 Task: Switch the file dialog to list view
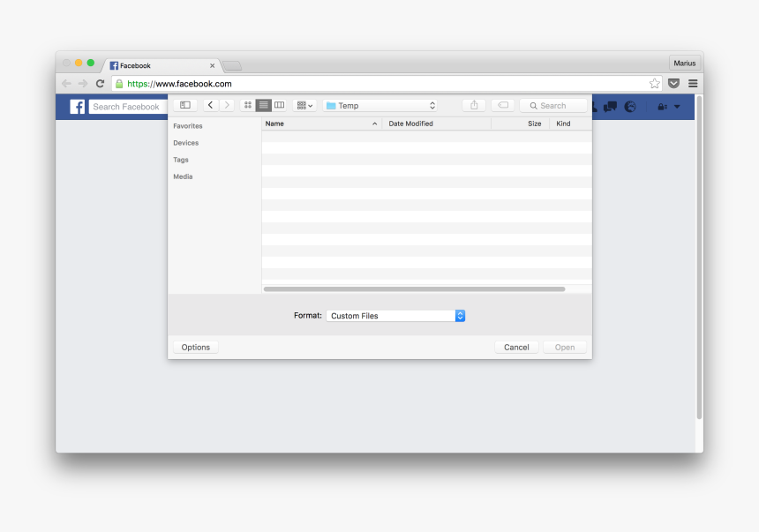click(x=263, y=105)
